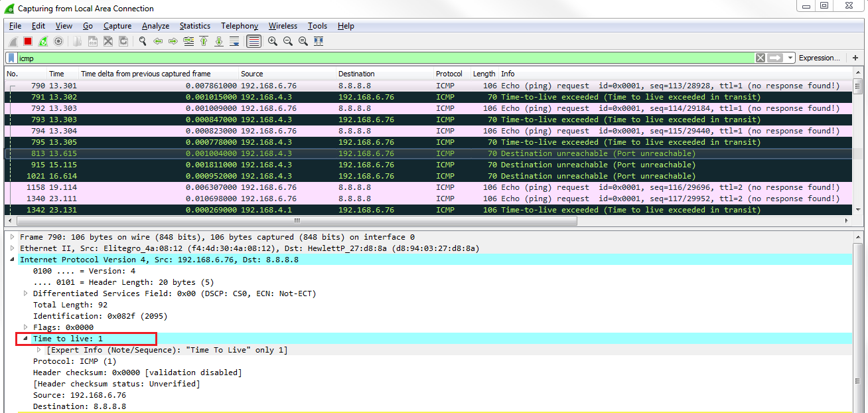Open the display filter history dropdown

tap(790, 58)
